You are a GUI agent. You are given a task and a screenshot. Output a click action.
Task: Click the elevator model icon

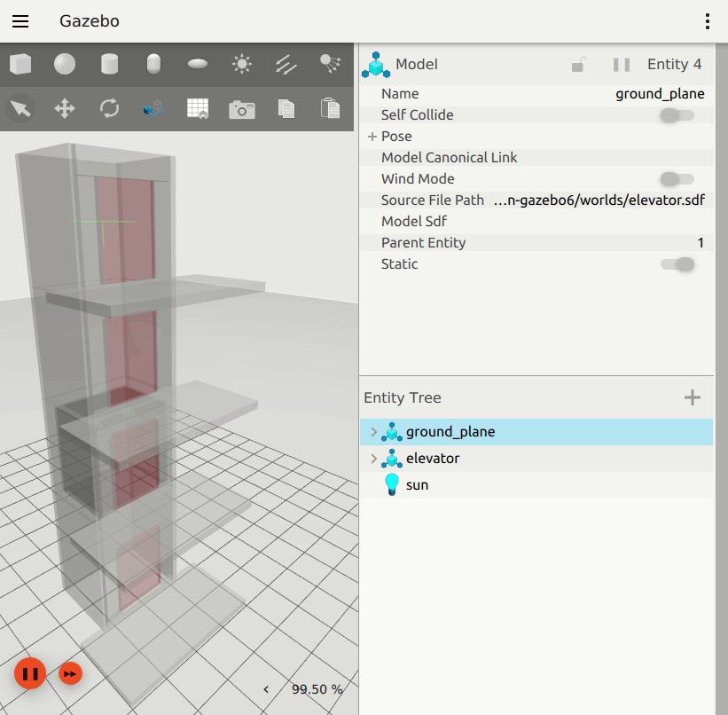pos(392,459)
